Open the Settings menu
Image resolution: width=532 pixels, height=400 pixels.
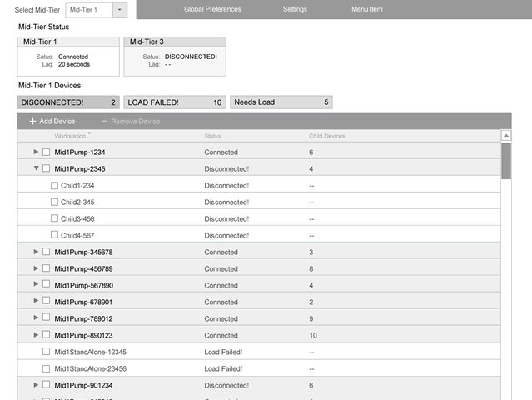coord(295,9)
